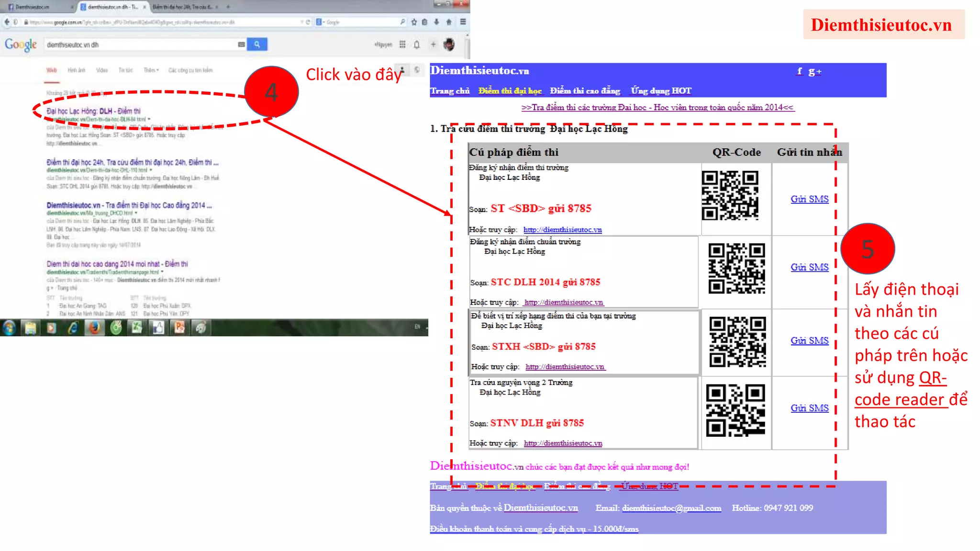Click the Facebook 'f' icon on Diemthisieutoc header
Image resolution: width=980 pixels, height=551 pixels.
pyautogui.click(x=799, y=71)
